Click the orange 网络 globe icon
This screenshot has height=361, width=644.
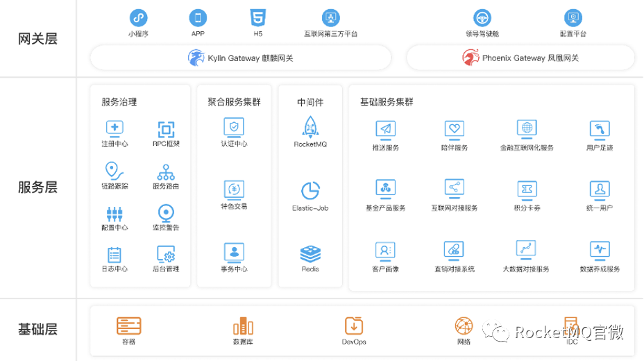tap(464, 326)
